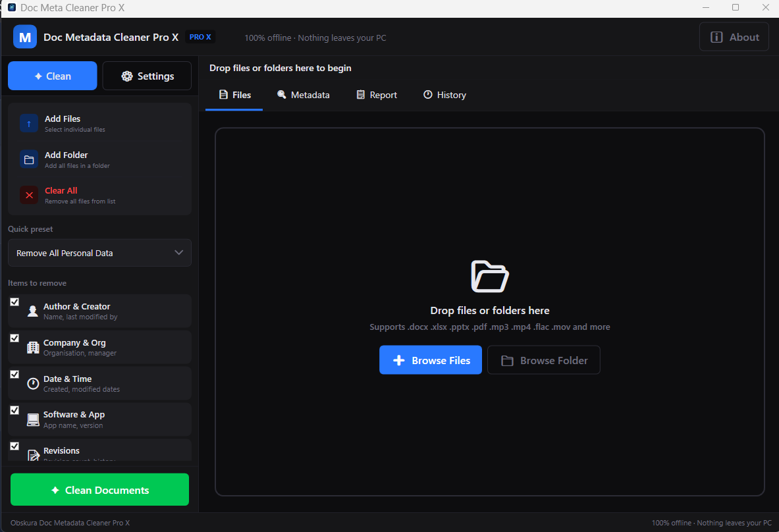Switch to the Files tab
The height and width of the screenshot is (532, 779).
(x=234, y=95)
